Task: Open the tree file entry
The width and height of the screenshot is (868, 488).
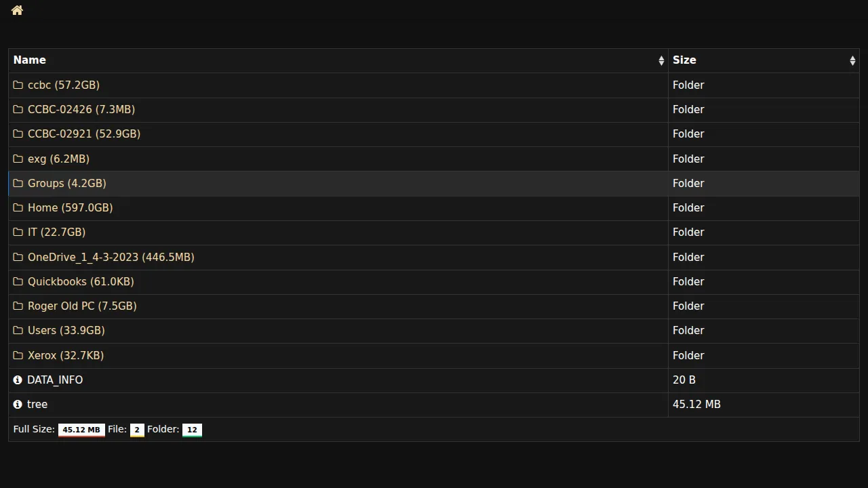Action: (37, 405)
